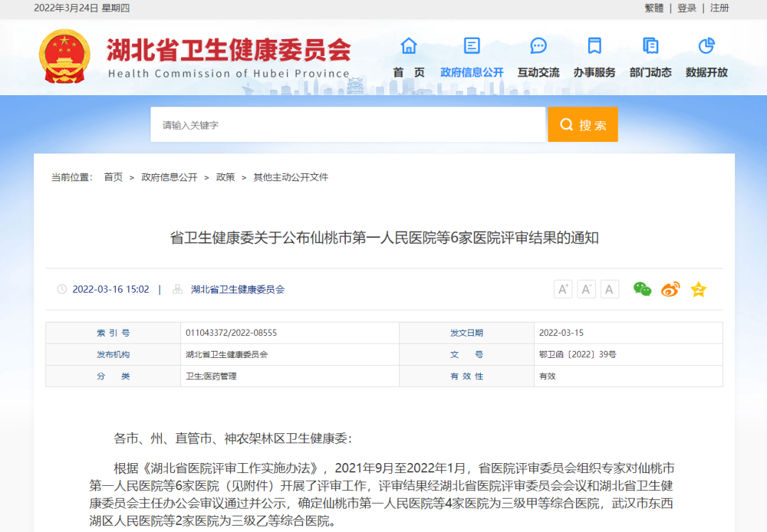The height and width of the screenshot is (532, 767).
Task: Reset font size with plain A button
Action: [609, 289]
